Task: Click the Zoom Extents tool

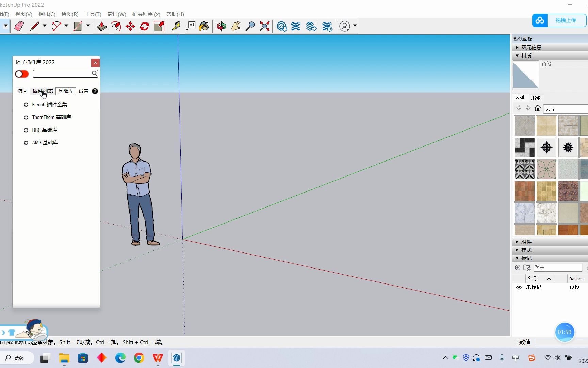Action: tap(264, 26)
